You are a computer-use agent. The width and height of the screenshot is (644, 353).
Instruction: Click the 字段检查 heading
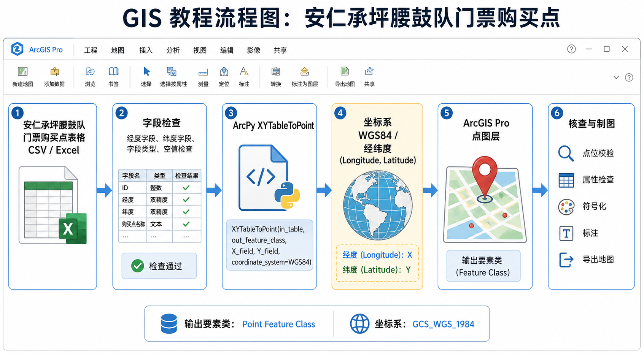coord(162,123)
